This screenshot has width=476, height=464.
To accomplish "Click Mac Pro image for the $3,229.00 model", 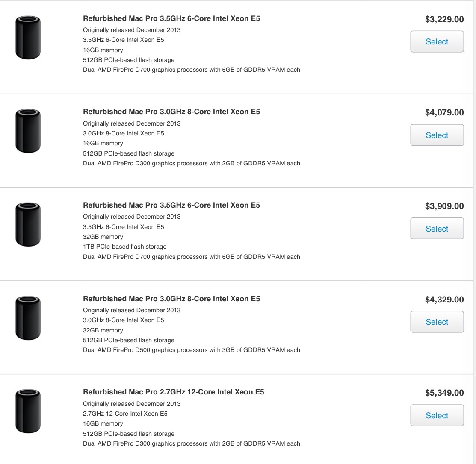I will point(28,38).
